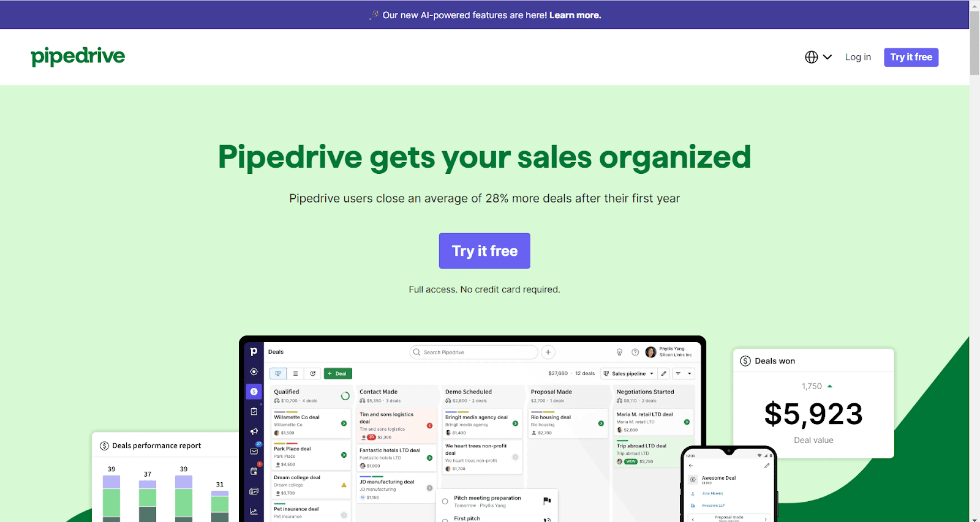
Task: Click green arrow on Bringit media deal
Action: point(515,423)
